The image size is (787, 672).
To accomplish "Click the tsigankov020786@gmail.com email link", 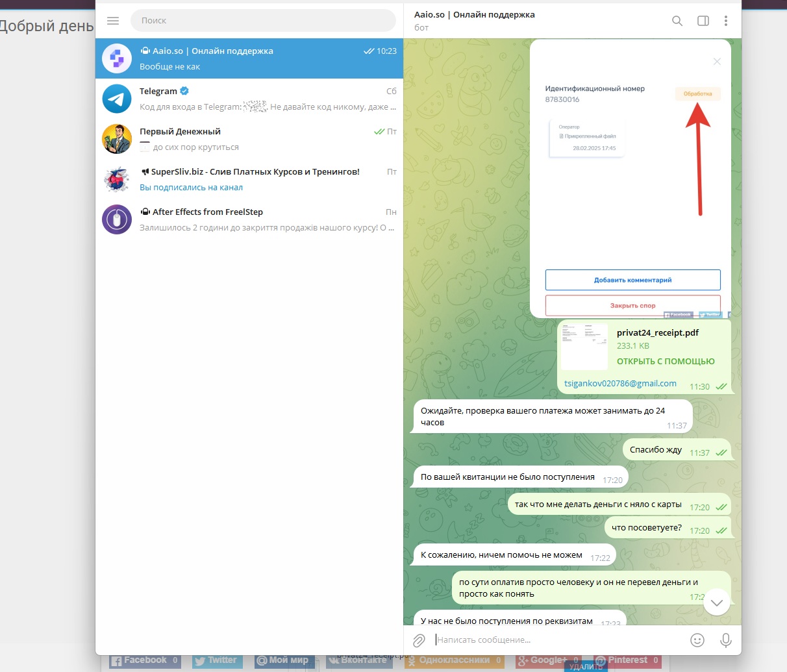I will pos(620,383).
